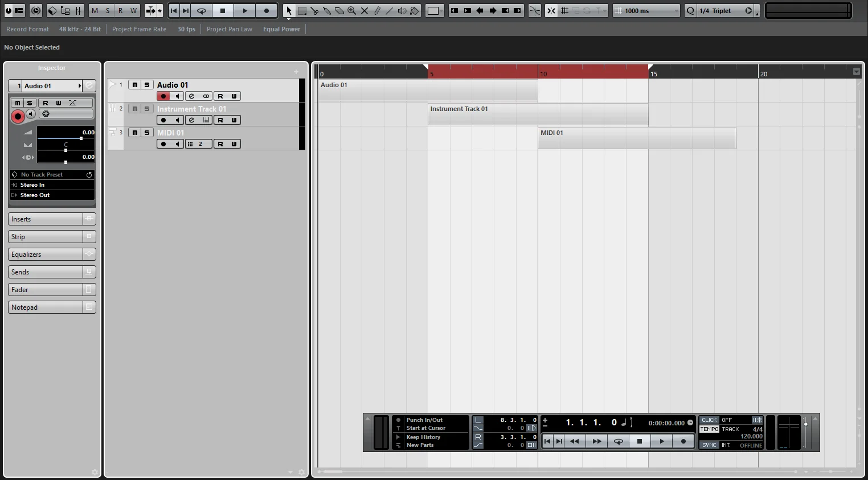This screenshot has width=868, height=480.
Task: Expand the Sends inspector section
Action: click(x=52, y=272)
